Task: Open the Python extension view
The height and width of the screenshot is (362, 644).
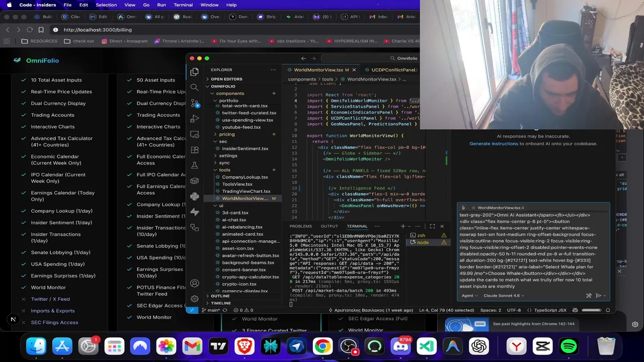Action: tap(195, 197)
